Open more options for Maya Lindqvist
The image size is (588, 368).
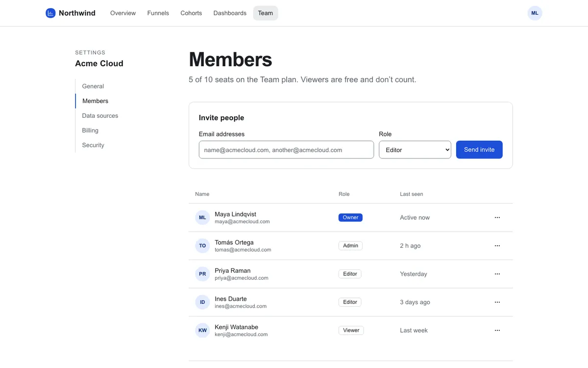point(497,217)
